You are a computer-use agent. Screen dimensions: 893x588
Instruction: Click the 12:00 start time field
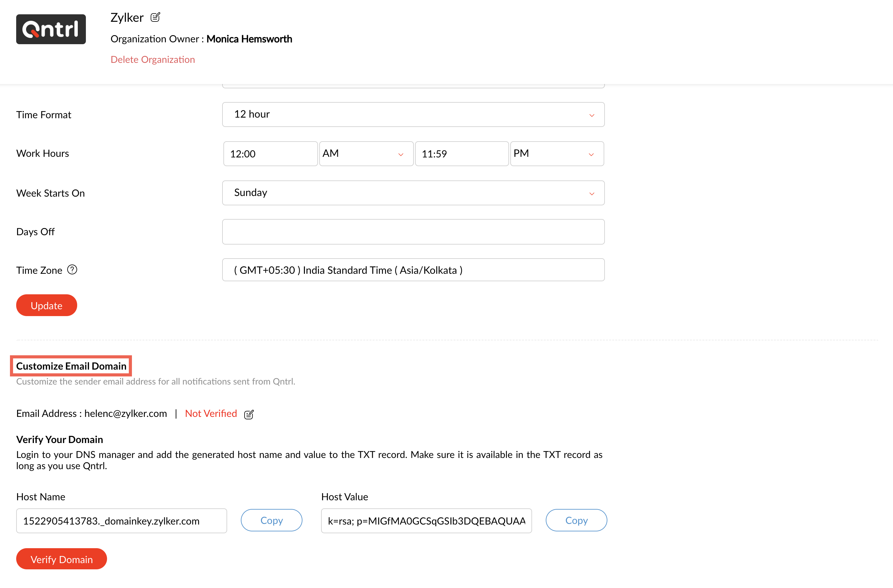pos(270,153)
